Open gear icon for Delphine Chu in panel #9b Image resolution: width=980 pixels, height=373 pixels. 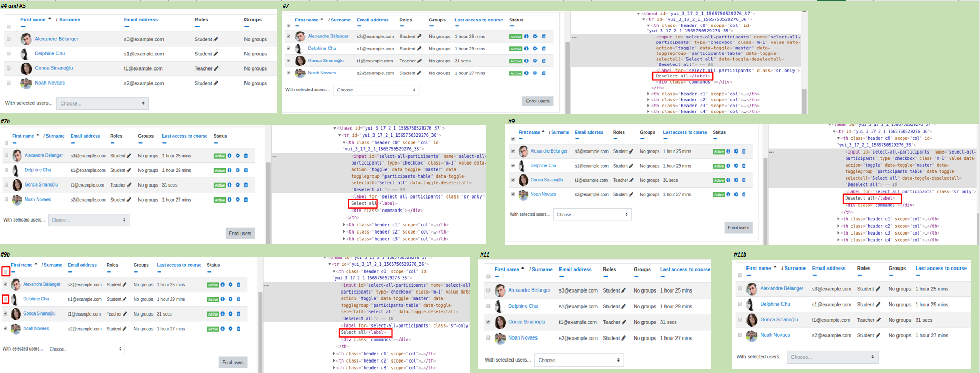(230, 299)
